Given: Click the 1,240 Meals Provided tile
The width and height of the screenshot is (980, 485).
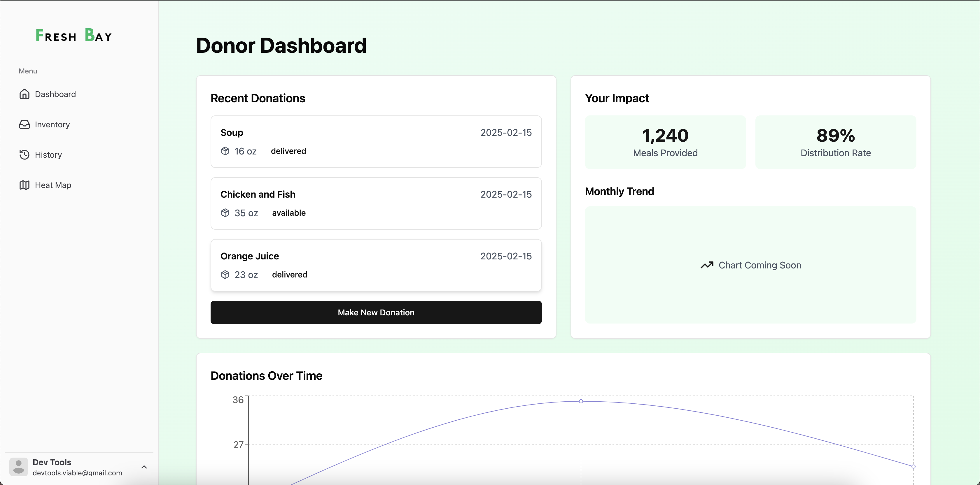Looking at the screenshot, I should pyautogui.click(x=665, y=142).
